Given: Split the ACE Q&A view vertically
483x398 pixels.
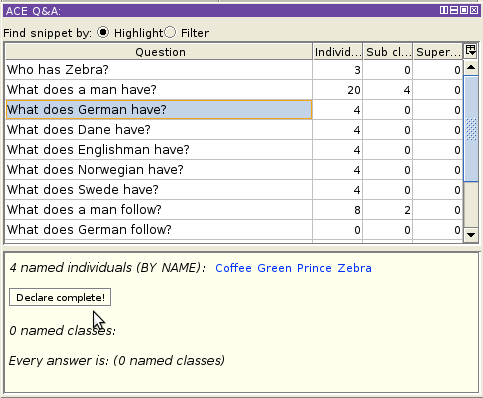Looking at the screenshot, I should click(x=444, y=10).
